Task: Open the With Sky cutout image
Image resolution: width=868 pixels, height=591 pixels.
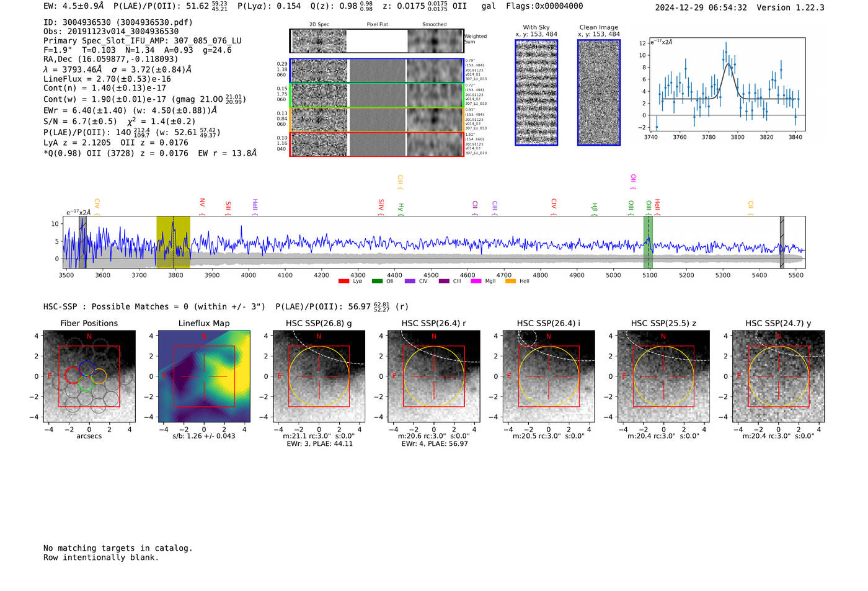Action: (536, 92)
